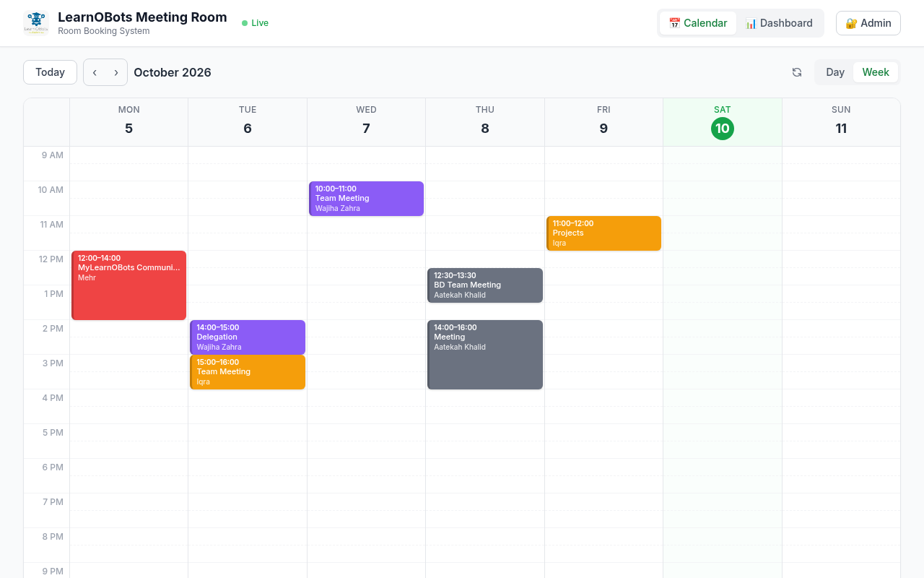Click the LearnOBots robot logo
924x578 pixels.
tap(36, 23)
